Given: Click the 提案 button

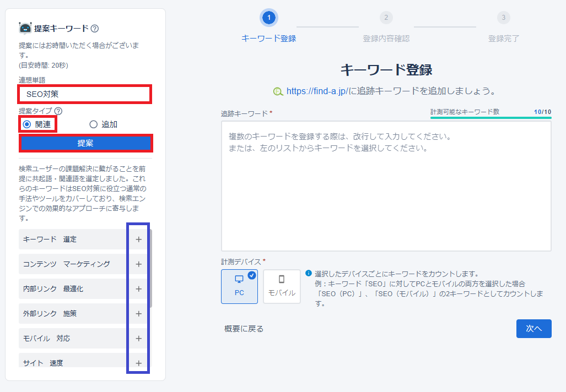Looking at the screenshot, I should point(85,143).
